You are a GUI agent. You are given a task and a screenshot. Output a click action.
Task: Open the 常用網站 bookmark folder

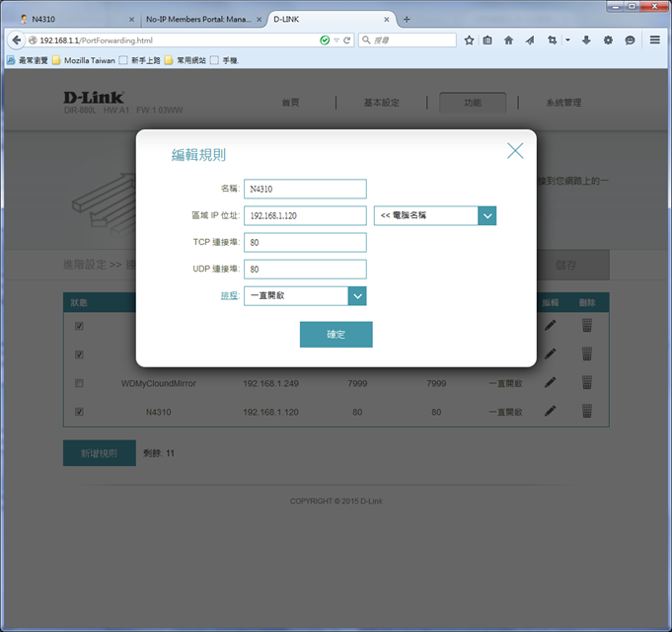pos(186,60)
